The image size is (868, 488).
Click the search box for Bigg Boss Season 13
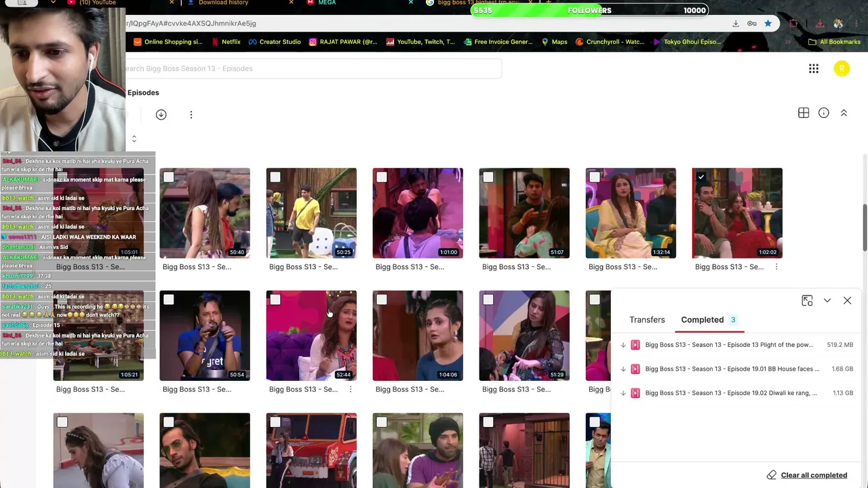313,68
